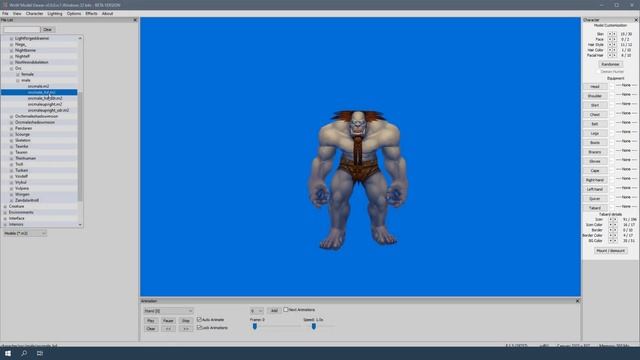The height and width of the screenshot is (360, 640).
Task: Open the Options menu
Action: click(74, 13)
